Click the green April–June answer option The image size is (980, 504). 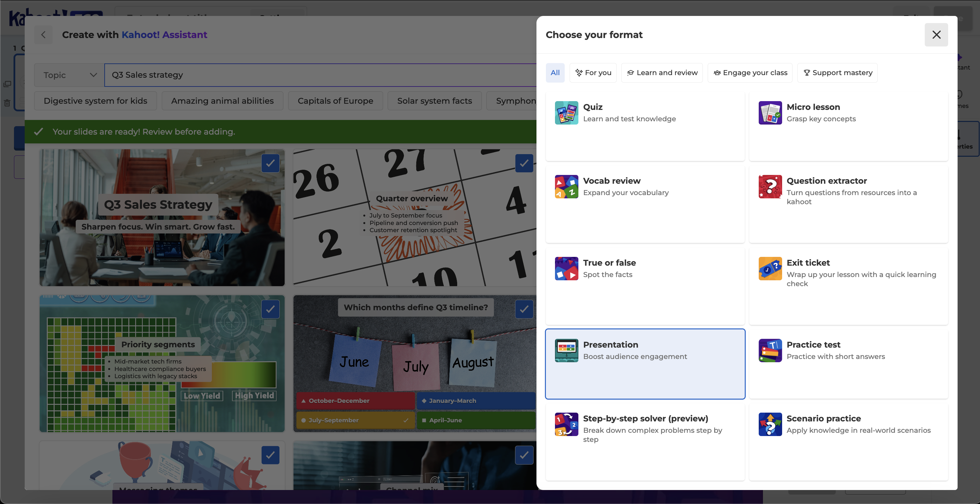476,420
